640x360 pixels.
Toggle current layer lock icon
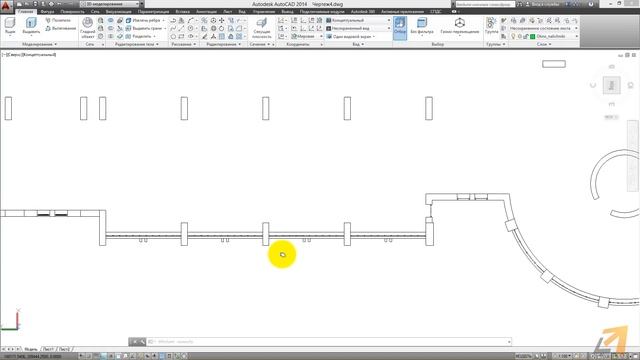point(526,36)
